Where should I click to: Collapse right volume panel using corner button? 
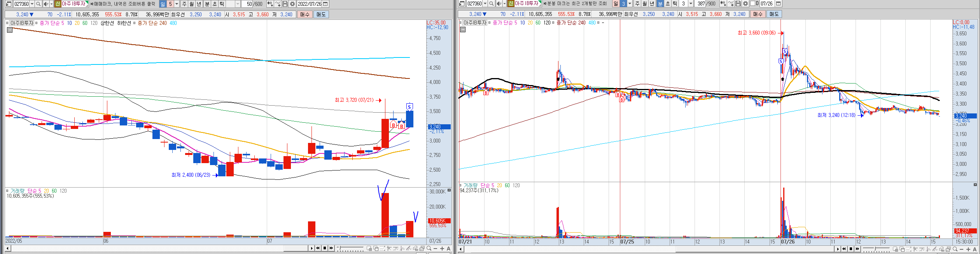pos(975,184)
